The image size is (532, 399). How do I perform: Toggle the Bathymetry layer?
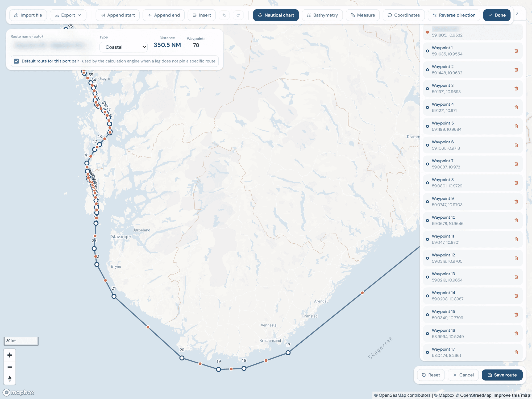(322, 15)
